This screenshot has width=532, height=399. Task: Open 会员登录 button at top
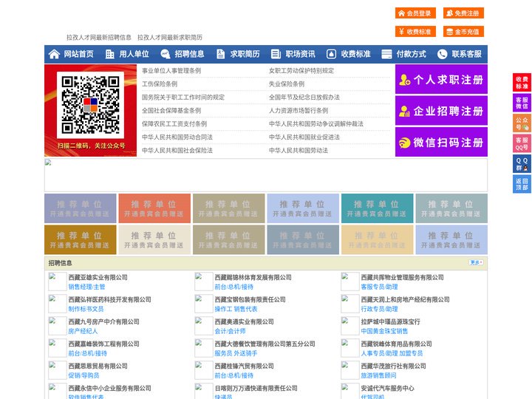tap(415, 13)
